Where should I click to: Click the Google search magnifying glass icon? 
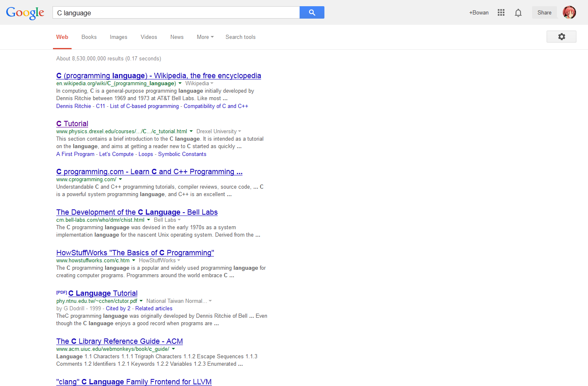(x=312, y=12)
